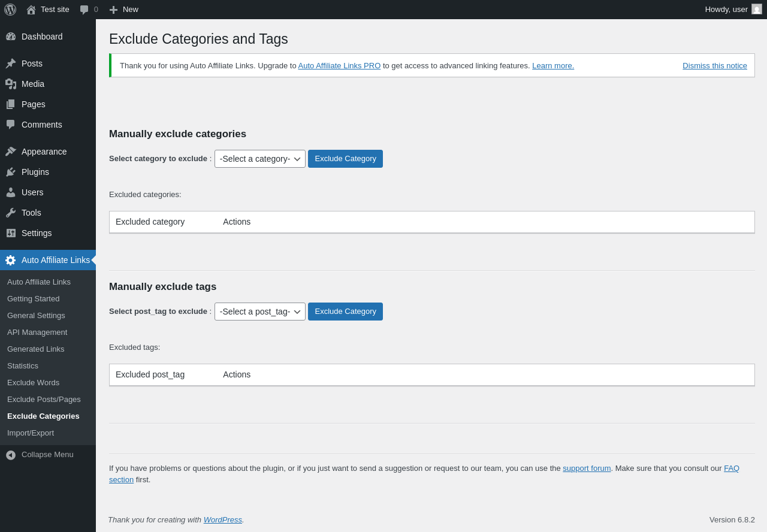767x532 pixels.
Task: Click the Manually exclude categories heading
Action: tap(177, 134)
